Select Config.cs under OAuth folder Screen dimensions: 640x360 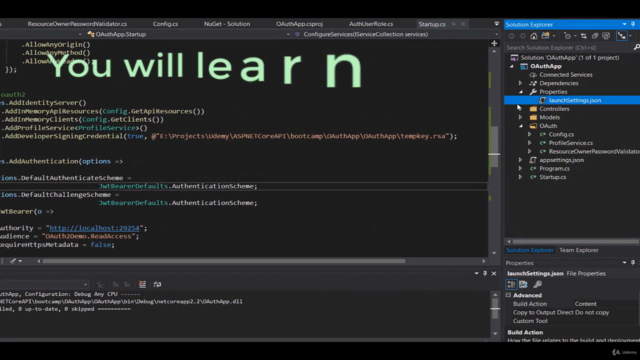(x=561, y=134)
